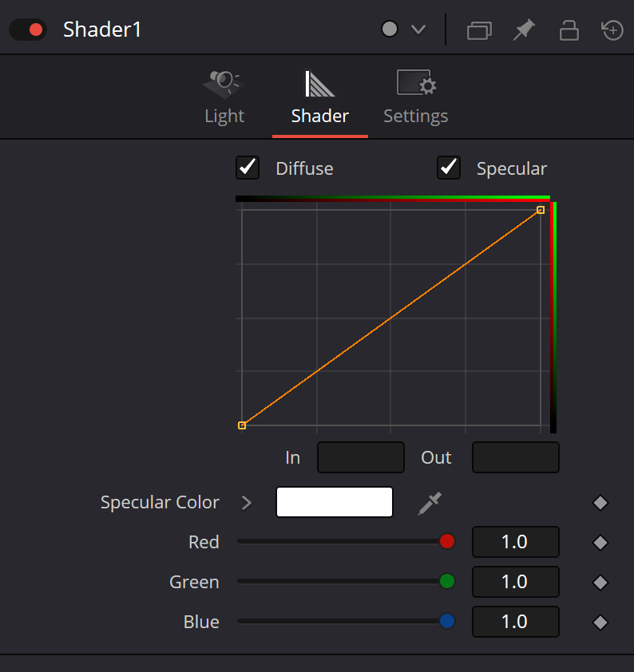Image resolution: width=634 pixels, height=672 pixels.
Task: Toggle the Blue keyframe diamond
Action: coord(600,623)
